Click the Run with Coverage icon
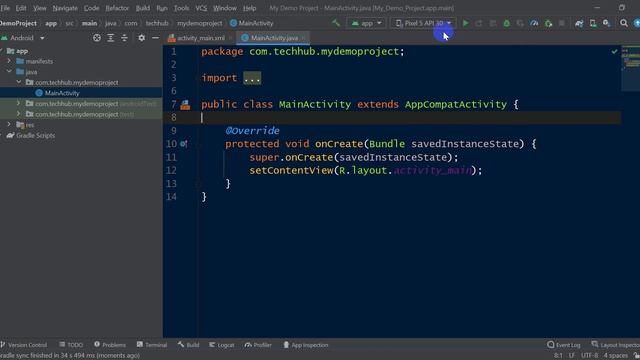 point(520,23)
